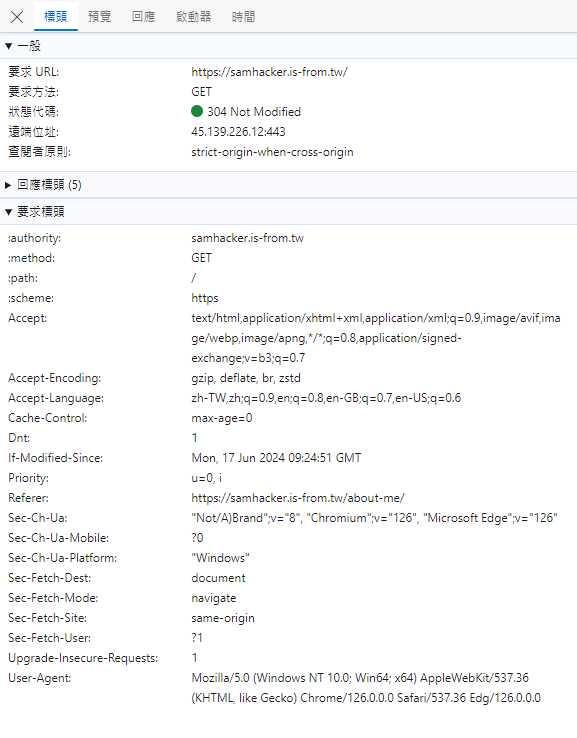577x738 pixels.
Task: Open the 時間 tab
Action: pos(243,17)
